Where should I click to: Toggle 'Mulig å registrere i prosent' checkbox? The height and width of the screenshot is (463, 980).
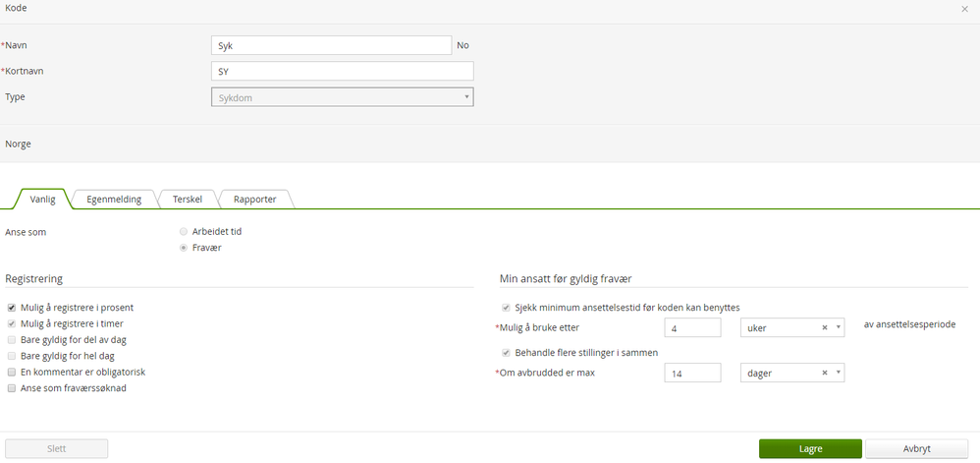(12, 308)
